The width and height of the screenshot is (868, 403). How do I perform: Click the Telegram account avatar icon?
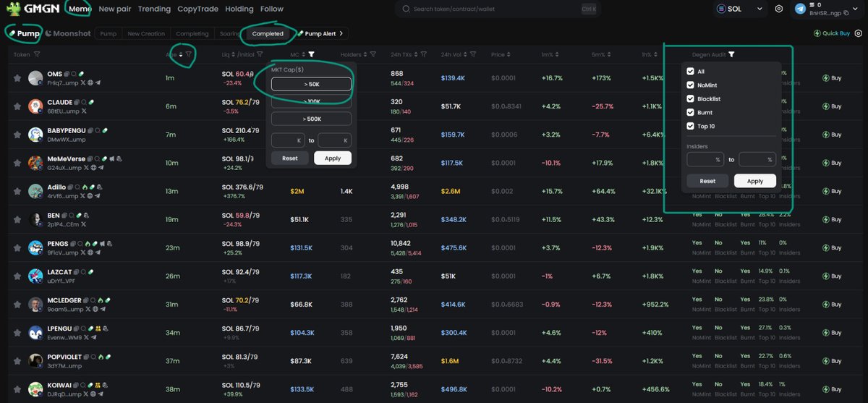(x=800, y=9)
